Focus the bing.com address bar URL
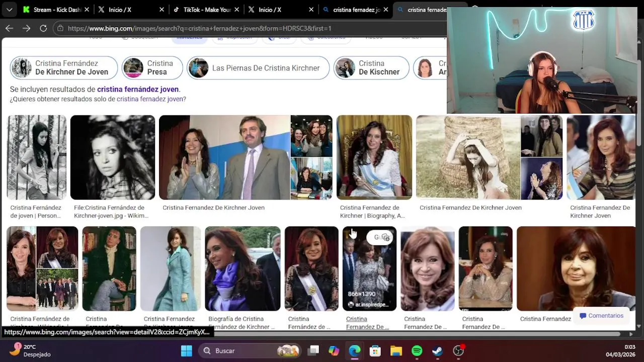This screenshot has height=362, width=644. (200, 29)
